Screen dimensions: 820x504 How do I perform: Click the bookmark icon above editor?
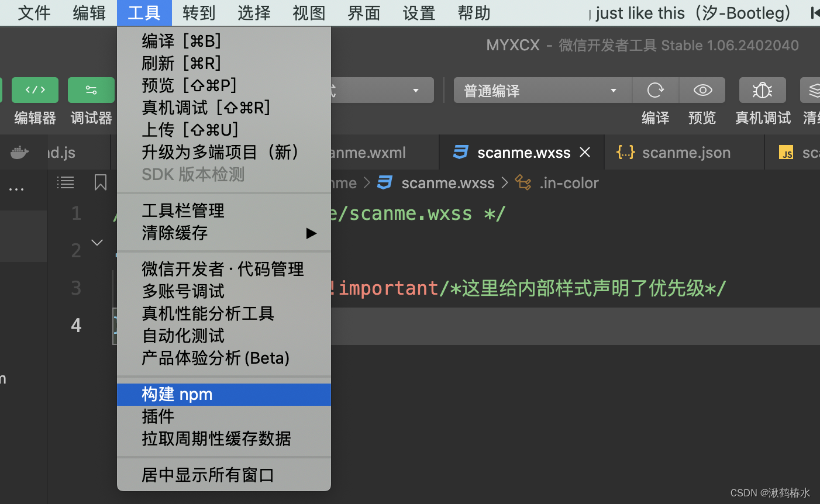pyautogui.click(x=101, y=182)
